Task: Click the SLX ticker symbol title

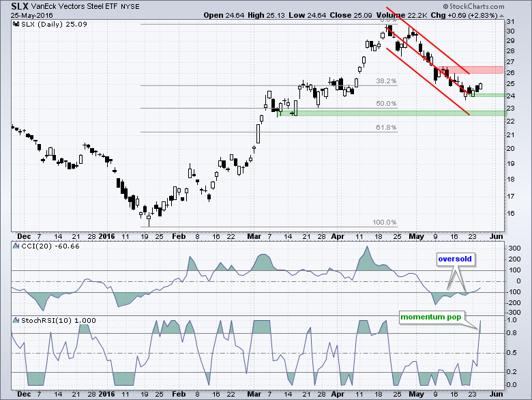Action: point(20,6)
